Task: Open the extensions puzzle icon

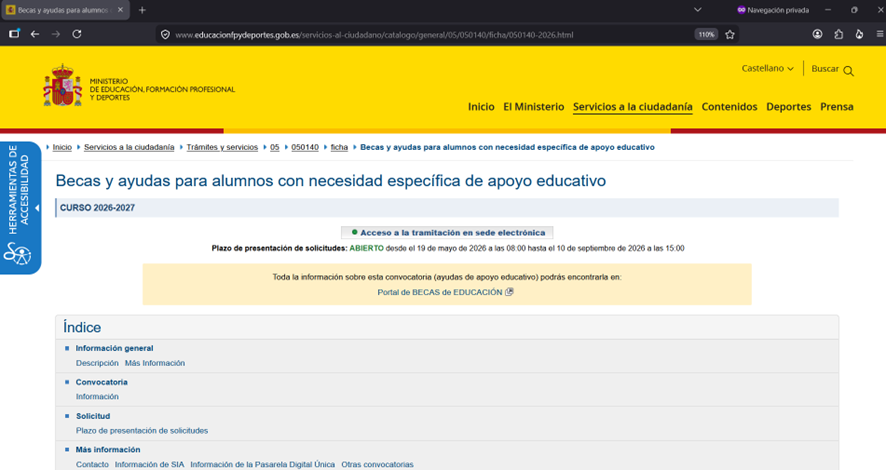Action: point(839,34)
